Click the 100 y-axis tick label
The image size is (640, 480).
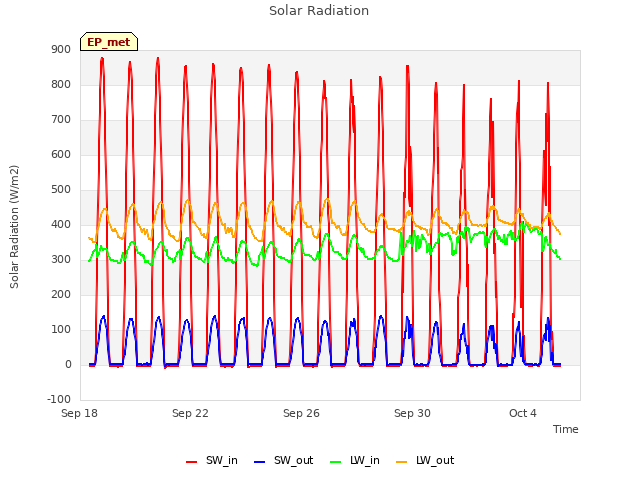click(x=61, y=329)
